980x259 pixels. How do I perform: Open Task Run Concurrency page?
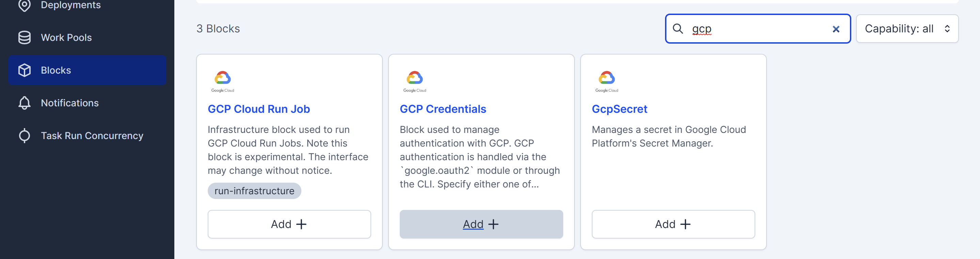pyautogui.click(x=92, y=136)
